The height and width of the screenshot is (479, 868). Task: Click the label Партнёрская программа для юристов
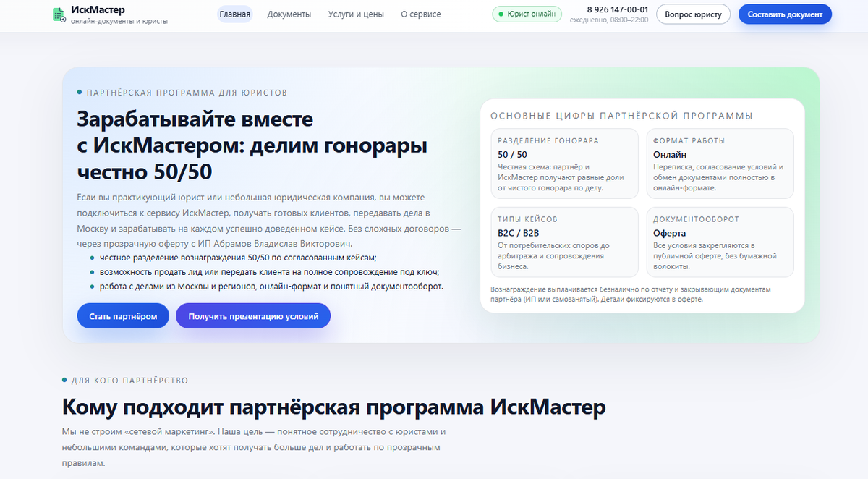pyautogui.click(x=187, y=93)
